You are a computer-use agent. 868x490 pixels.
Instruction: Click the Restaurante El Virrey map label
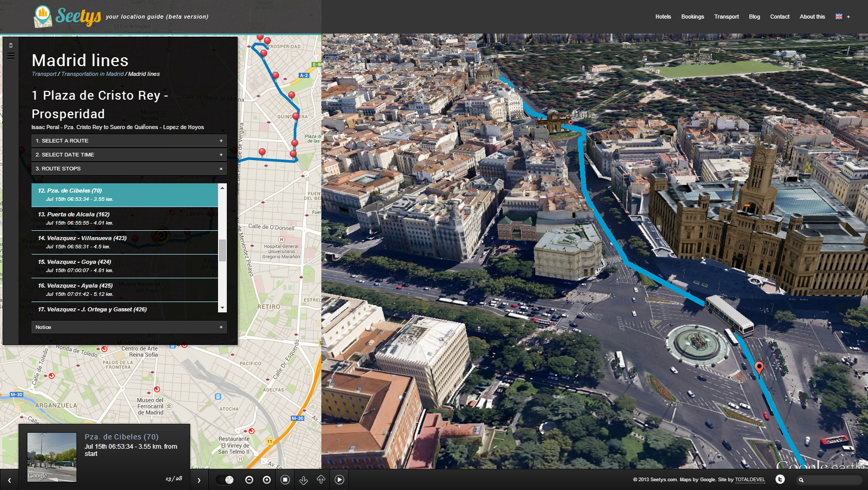click(x=234, y=445)
